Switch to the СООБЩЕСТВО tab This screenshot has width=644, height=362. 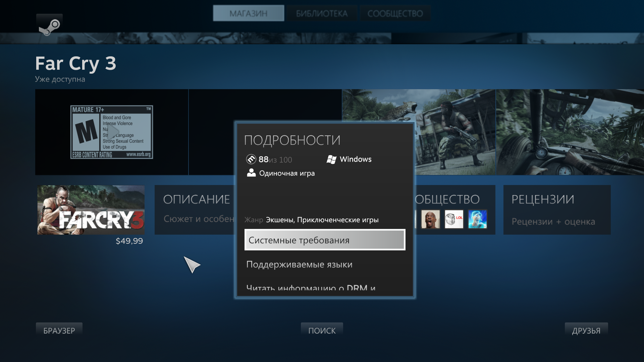point(395,13)
